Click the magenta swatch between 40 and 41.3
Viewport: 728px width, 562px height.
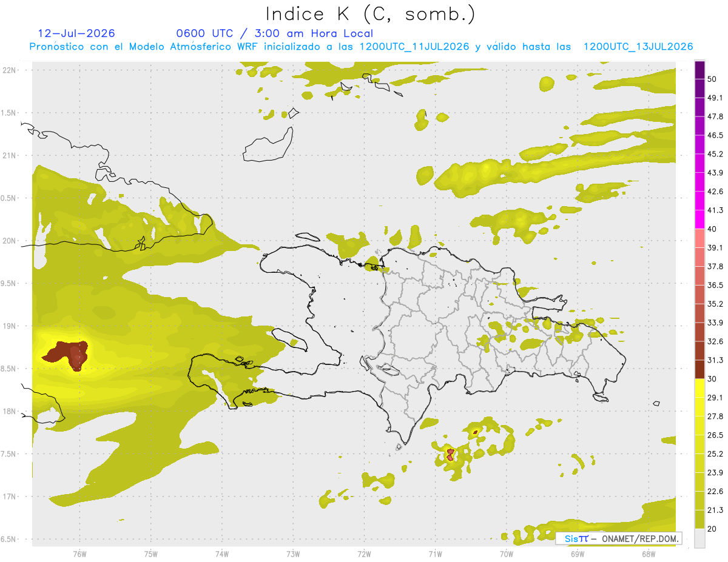point(699,220)
